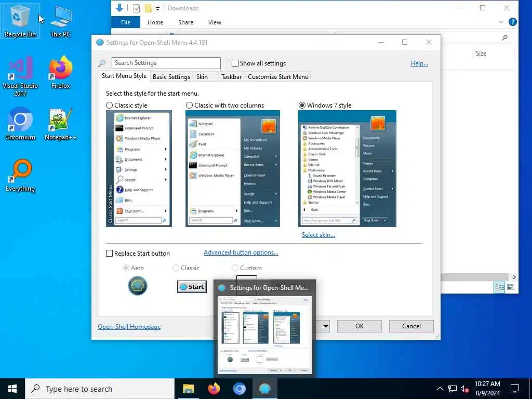Click the muted volume tray icon

click(465, 389)
